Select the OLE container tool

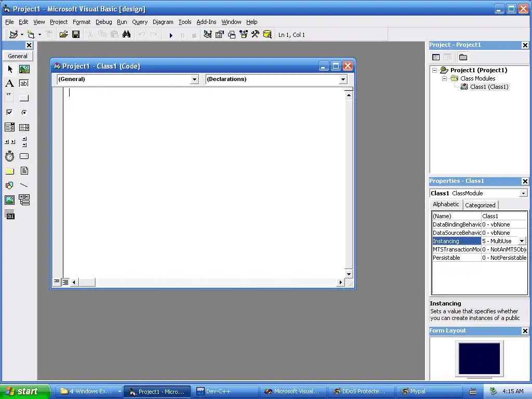tap(10, 215)
